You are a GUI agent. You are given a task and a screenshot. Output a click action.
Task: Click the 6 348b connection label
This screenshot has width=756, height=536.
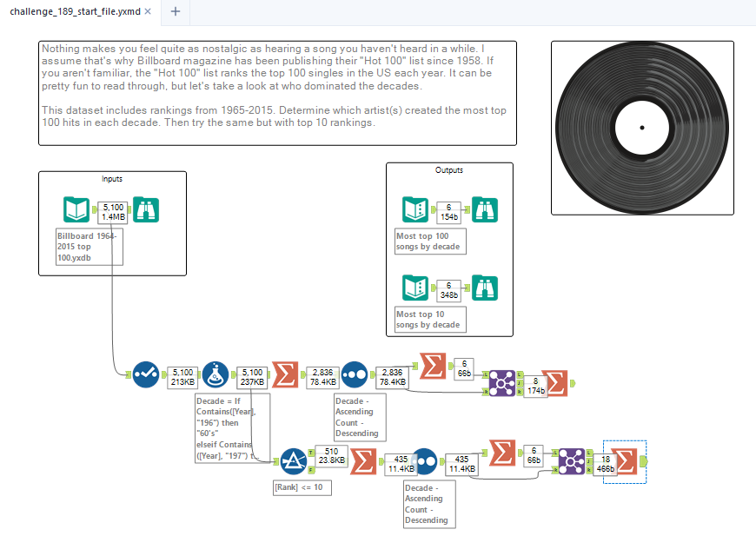click(x=448, y=290)
